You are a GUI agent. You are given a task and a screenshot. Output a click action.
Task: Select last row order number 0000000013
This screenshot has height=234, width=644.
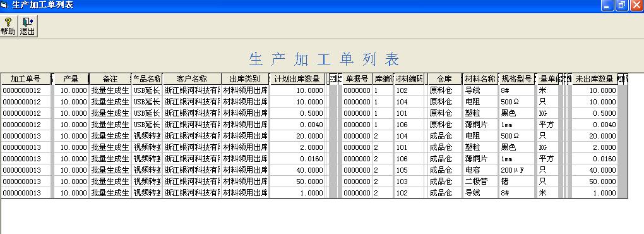point(25,193)
